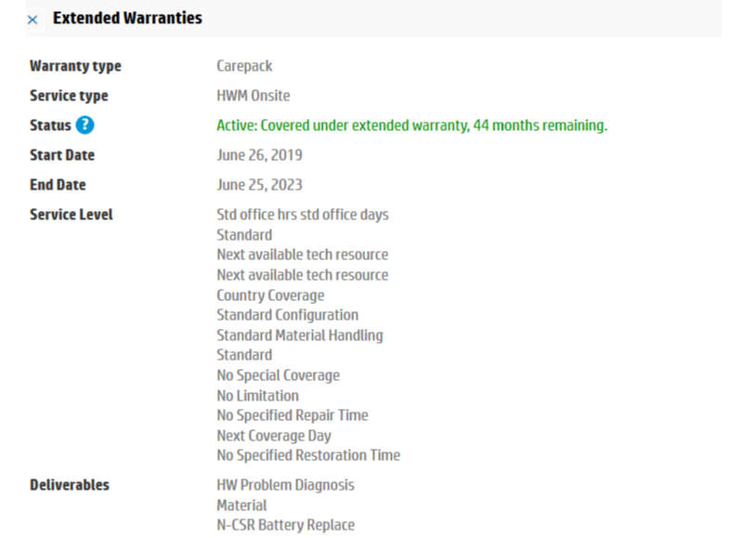Viewport: 756px width, 538px height.
Task: Click the Status help question mark icon
Action: [x=85, y=125]
